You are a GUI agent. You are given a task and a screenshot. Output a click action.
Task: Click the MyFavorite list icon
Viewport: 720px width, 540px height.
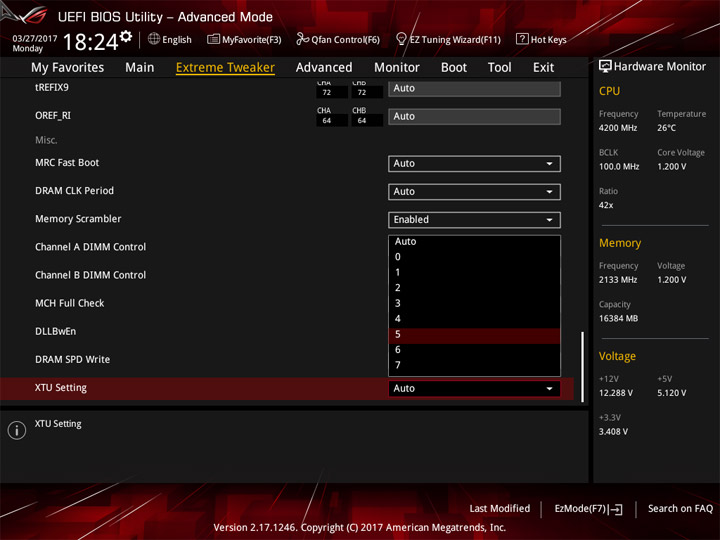pos(213,39)
